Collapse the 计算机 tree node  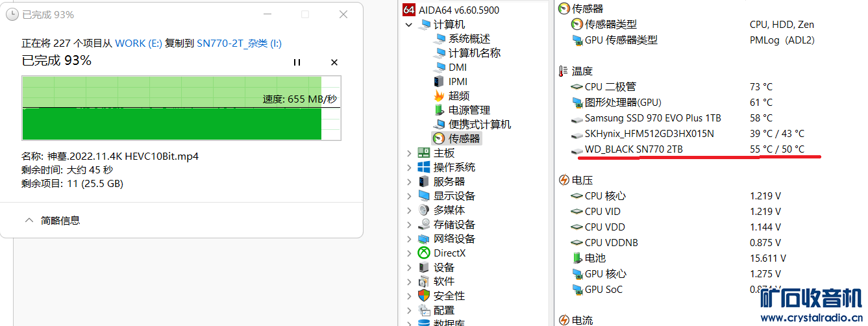click(x=408, y=25)
